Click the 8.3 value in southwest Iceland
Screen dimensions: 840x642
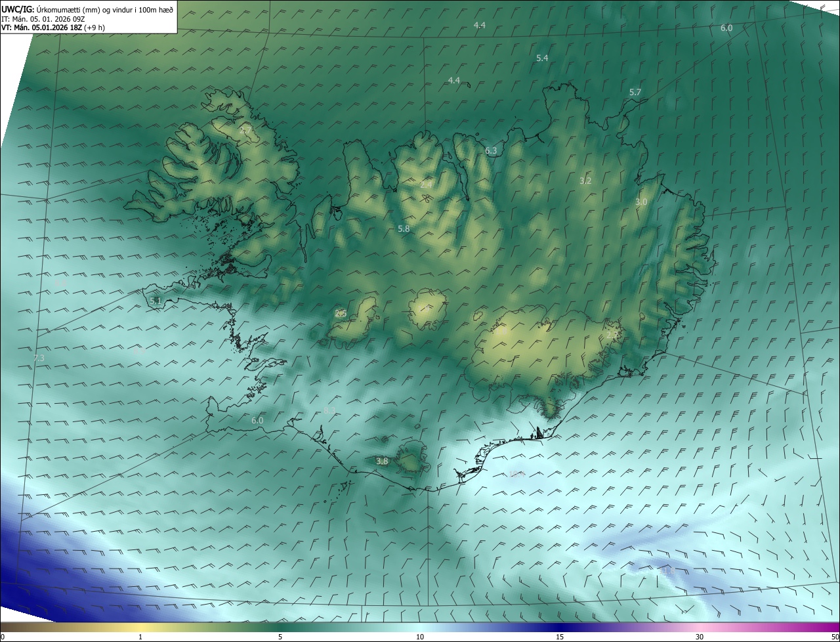[x=330, y=410]
